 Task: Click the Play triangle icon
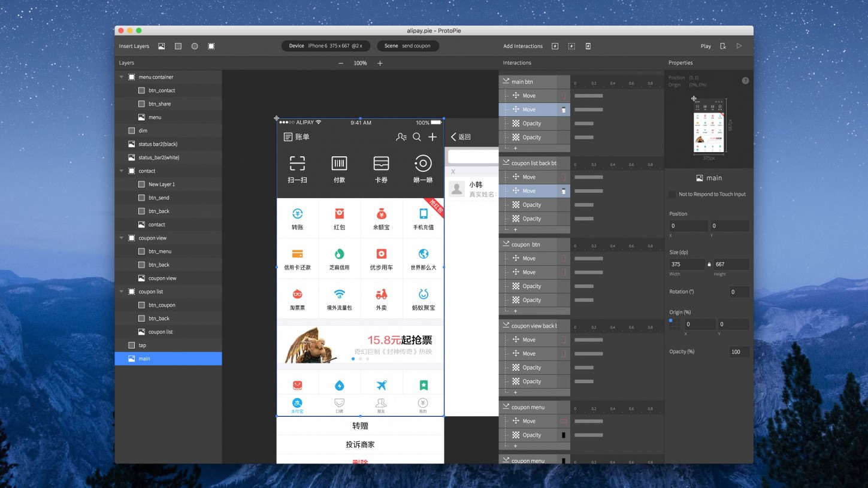coord(739,46)
